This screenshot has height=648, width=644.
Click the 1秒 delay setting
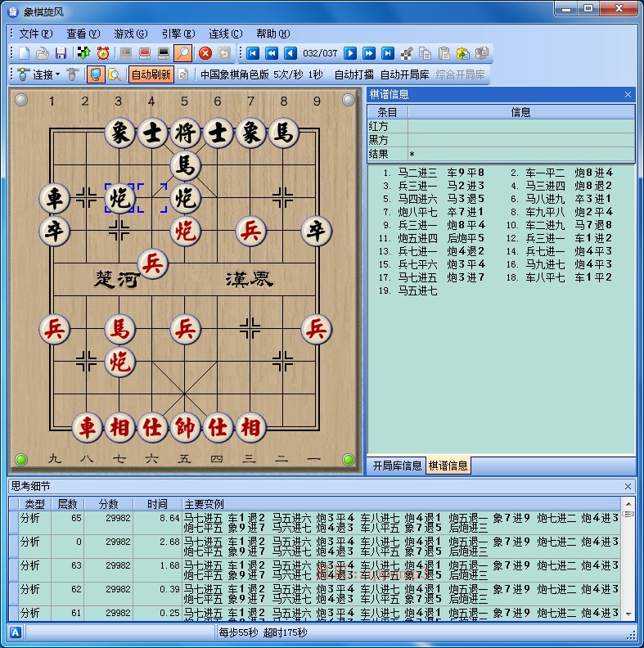coord(315,74)
